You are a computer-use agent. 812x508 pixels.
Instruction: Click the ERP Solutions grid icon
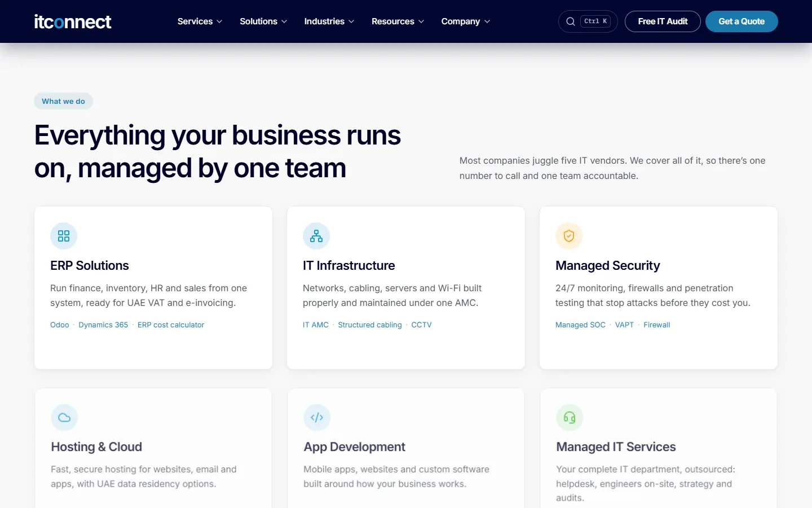click(64, 236)
